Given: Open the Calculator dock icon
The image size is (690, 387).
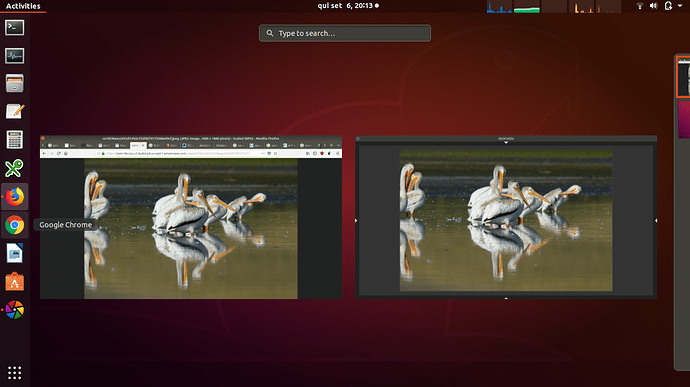Looking at the screenshot, I should pos(15,140).
